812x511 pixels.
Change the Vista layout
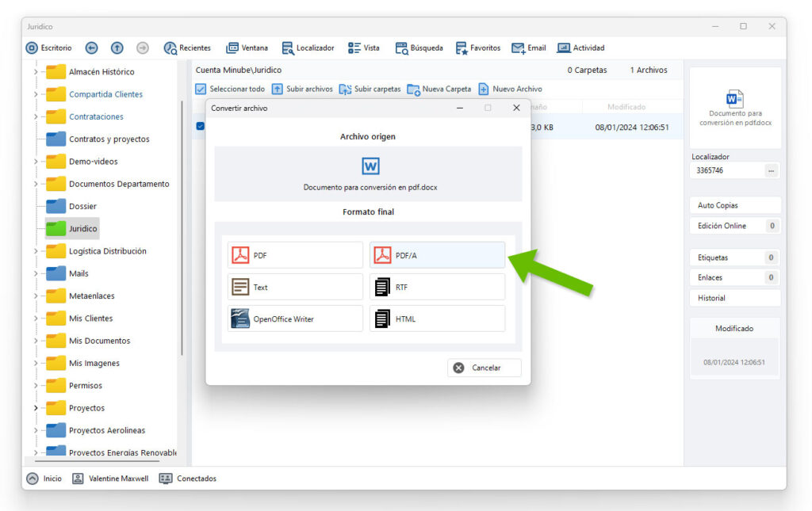click(363, 48)
